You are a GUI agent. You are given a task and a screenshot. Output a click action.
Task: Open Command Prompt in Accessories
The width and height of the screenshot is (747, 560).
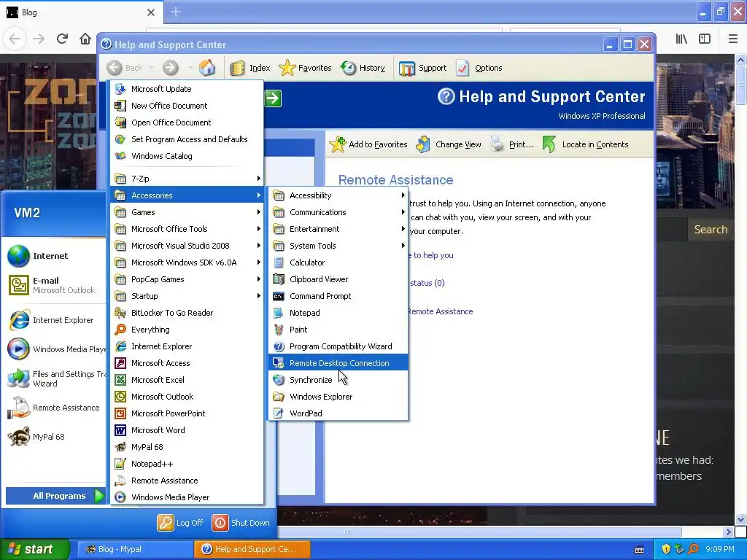coord(338,296)
